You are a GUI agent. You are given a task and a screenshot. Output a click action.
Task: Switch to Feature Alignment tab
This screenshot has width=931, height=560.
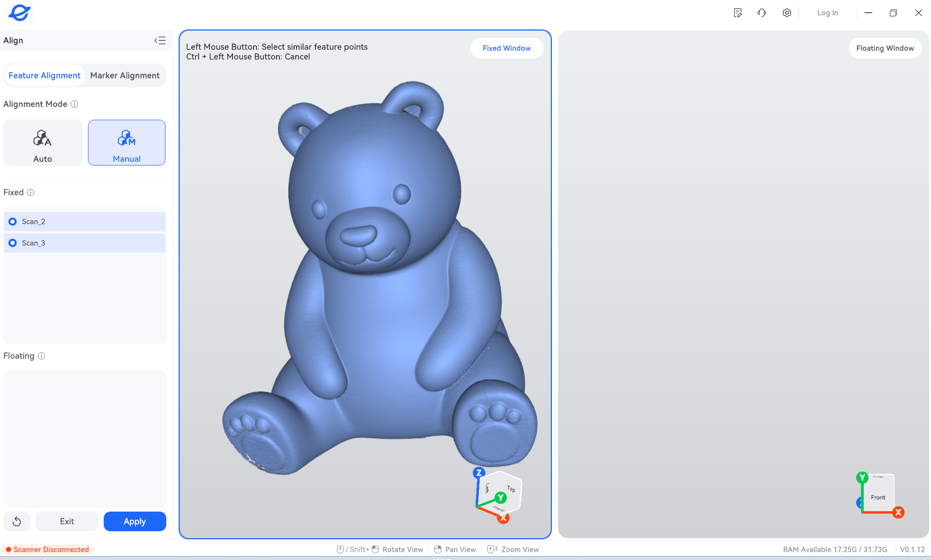pos(44,75)
